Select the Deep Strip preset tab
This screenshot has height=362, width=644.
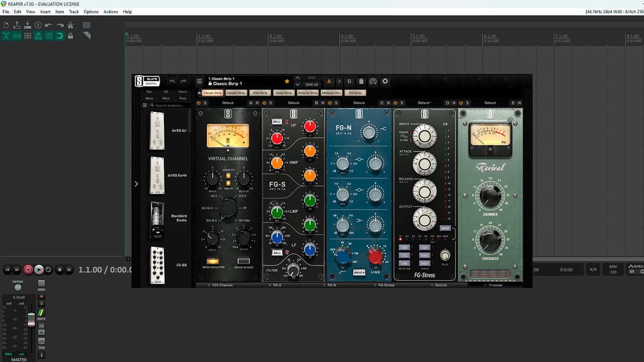[x=284, y=93]
